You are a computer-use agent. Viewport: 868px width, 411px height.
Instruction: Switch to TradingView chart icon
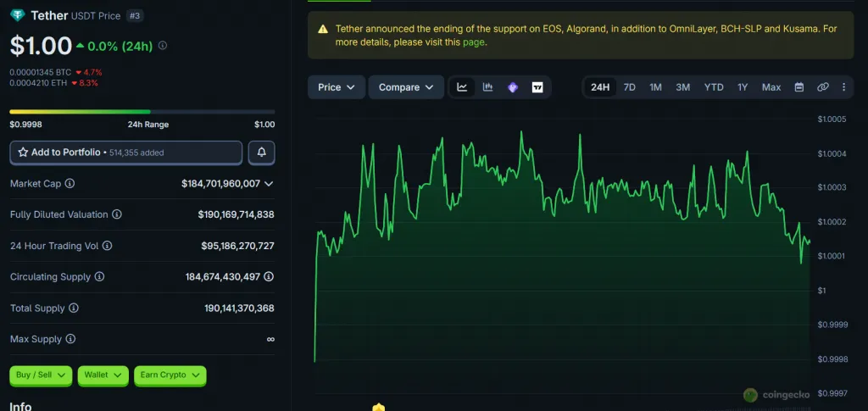point(537,86)
